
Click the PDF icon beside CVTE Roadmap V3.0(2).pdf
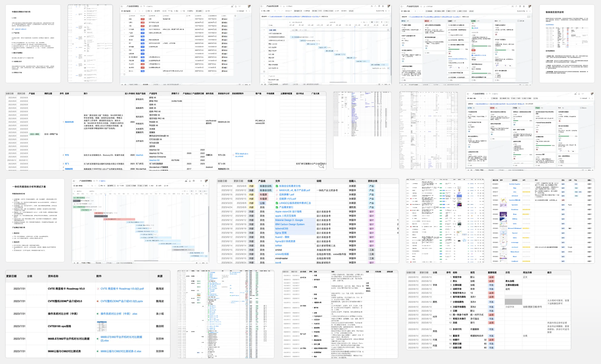coord(98,289)
